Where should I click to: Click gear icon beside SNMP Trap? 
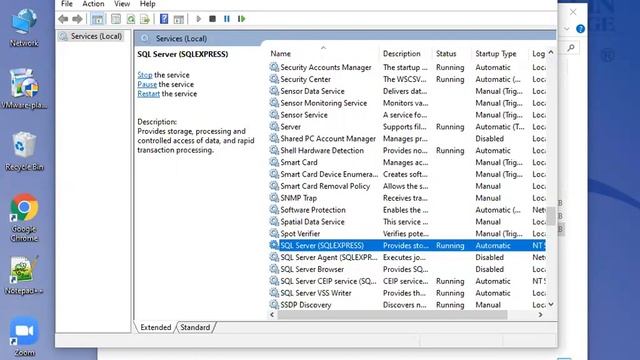click(274, 197)
